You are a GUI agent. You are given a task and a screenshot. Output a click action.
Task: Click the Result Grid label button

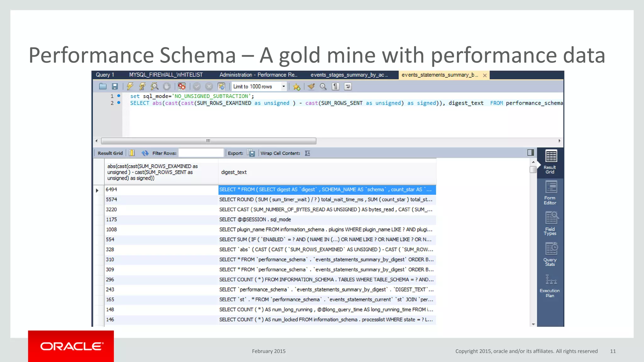pos(110,153)
